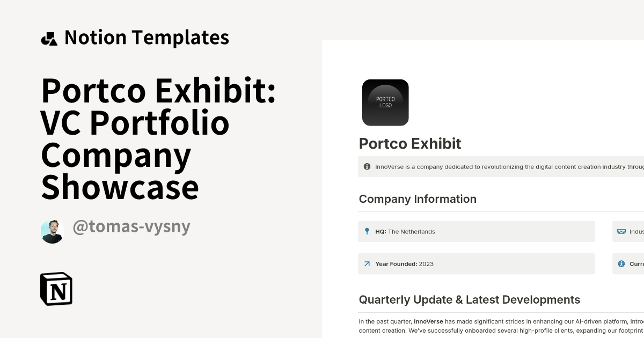The width and height of the screenshot is (644, 338).
Task: Click the Notion Templates logo icon
Action: (49, 38)
